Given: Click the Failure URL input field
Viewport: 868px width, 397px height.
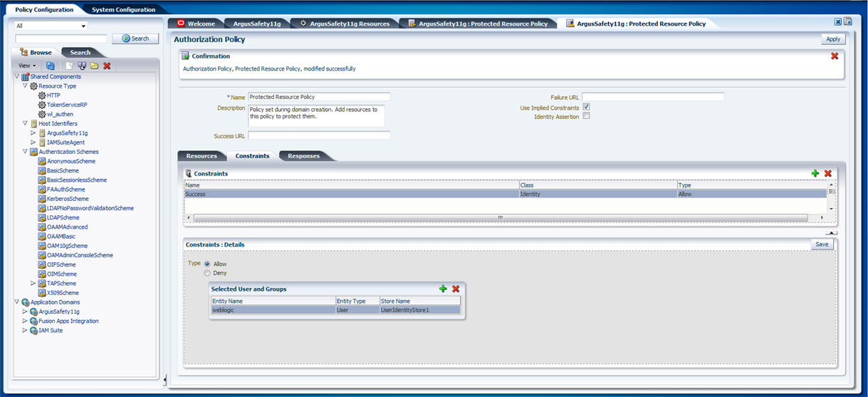Looking at the screenshot, I should click(x=653, y=97).
